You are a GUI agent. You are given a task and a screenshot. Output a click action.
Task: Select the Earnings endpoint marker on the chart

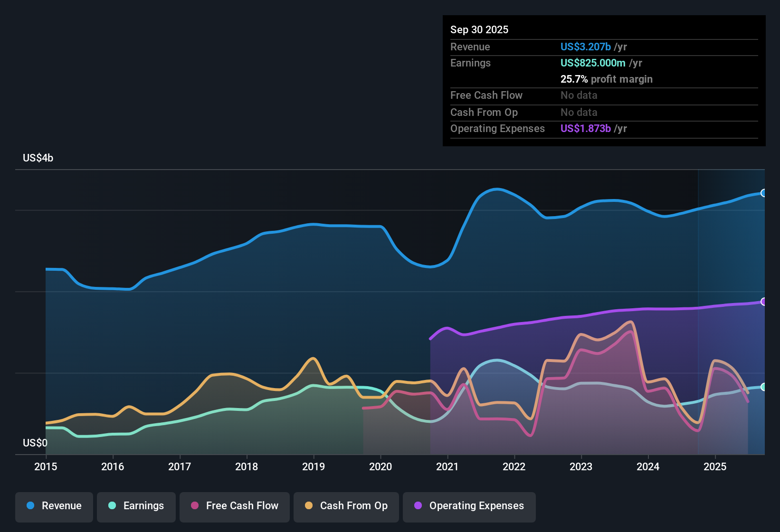click(x=764, y=387)
